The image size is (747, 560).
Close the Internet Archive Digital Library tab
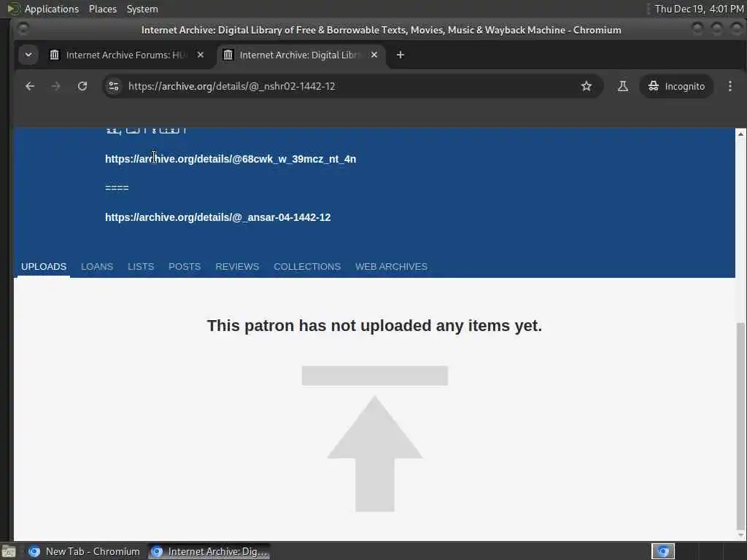374,55
